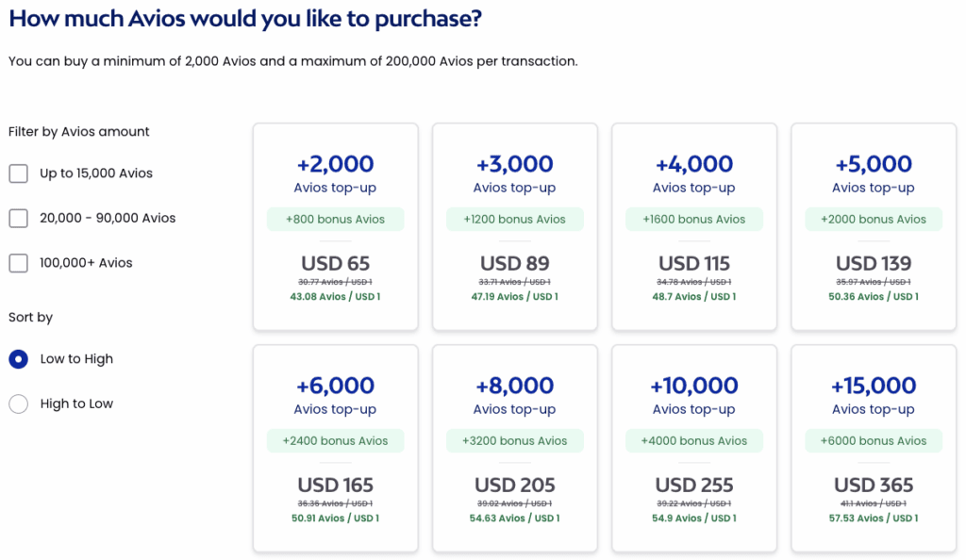
Task: Click the +800 bonus Avios badge
Action: 335,220
